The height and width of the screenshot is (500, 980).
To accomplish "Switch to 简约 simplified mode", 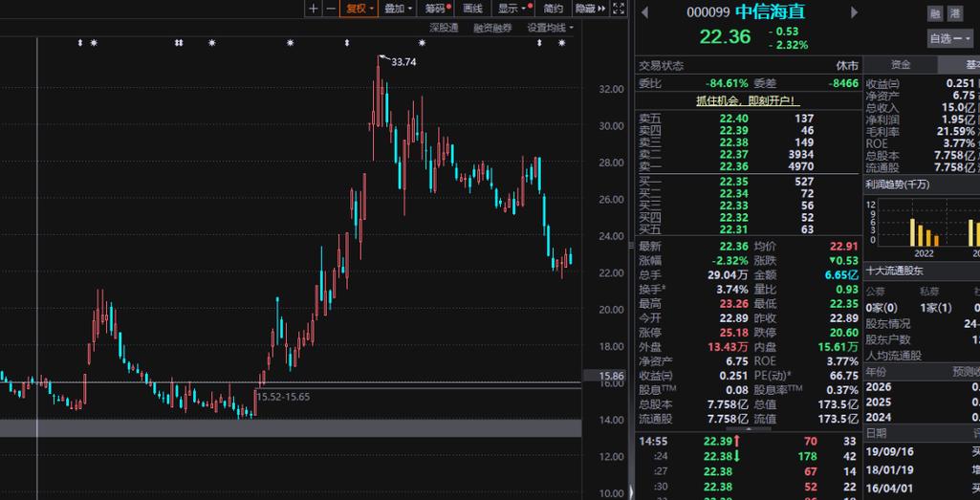I will click(554, 9).
